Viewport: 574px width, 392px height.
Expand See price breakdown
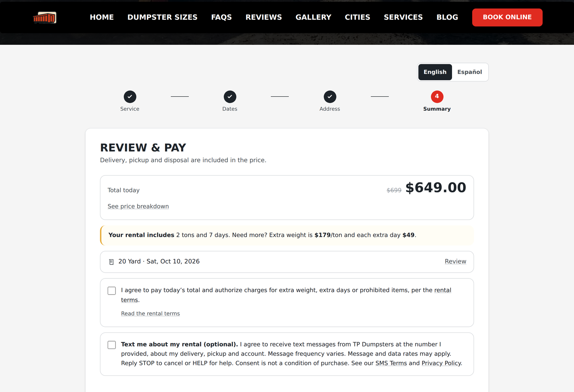[138, 206]
